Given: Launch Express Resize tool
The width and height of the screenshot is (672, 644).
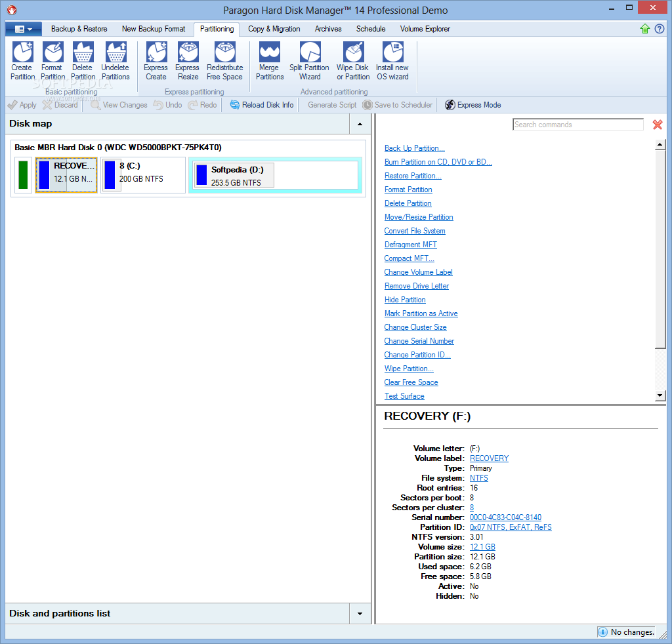Looking at the screenshot, I should 188,61.
